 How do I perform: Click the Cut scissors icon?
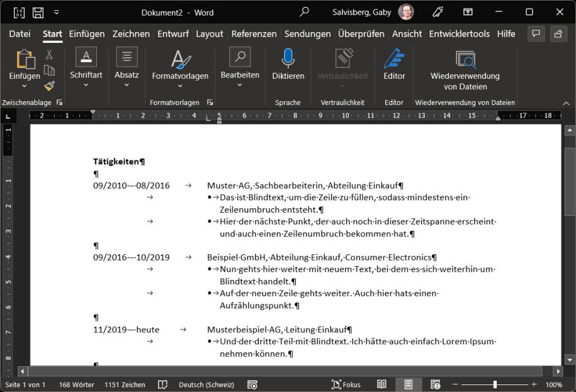(x=49, y=55)
